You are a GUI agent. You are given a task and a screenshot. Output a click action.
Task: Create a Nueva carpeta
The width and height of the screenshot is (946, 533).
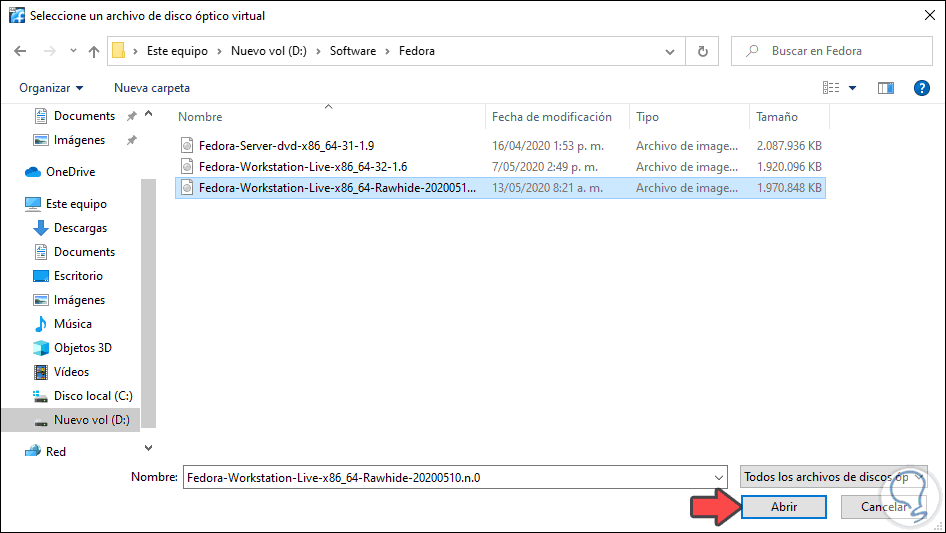(152, 88)
